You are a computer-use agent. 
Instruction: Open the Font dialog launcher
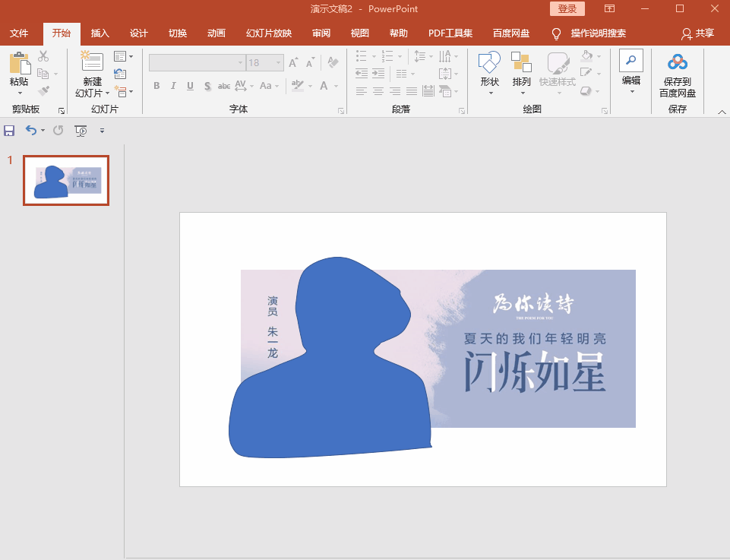[341, 111]
